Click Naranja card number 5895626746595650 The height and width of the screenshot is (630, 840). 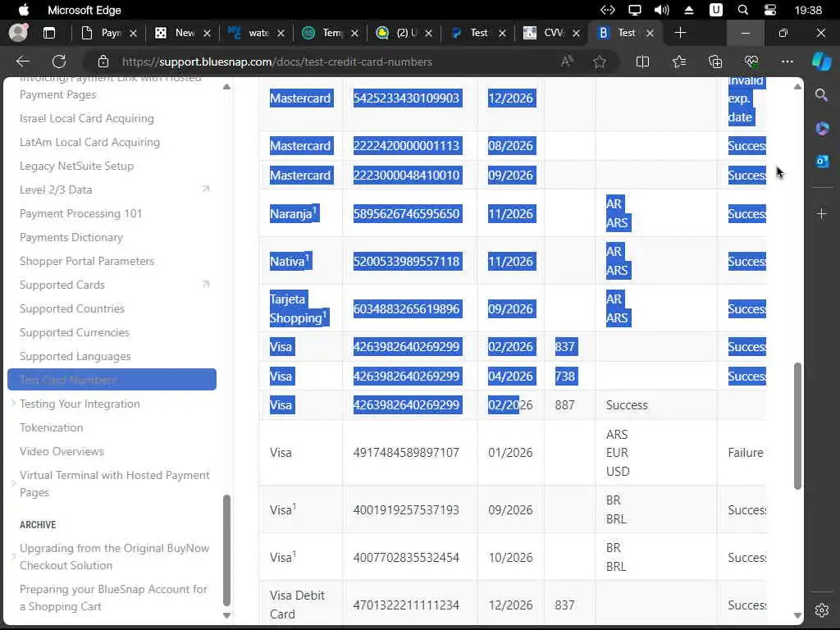pos(406,214)
